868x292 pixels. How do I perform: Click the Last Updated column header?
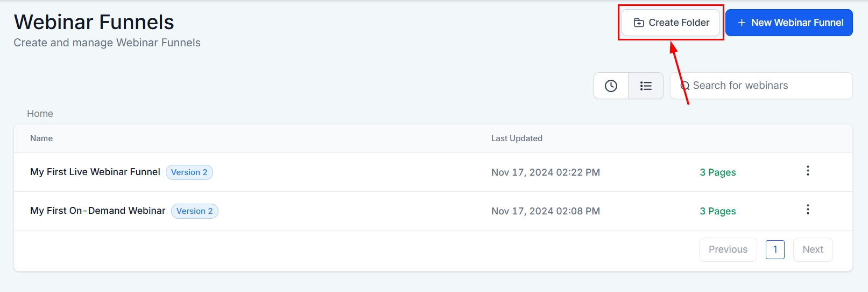(x=517, y=138)
